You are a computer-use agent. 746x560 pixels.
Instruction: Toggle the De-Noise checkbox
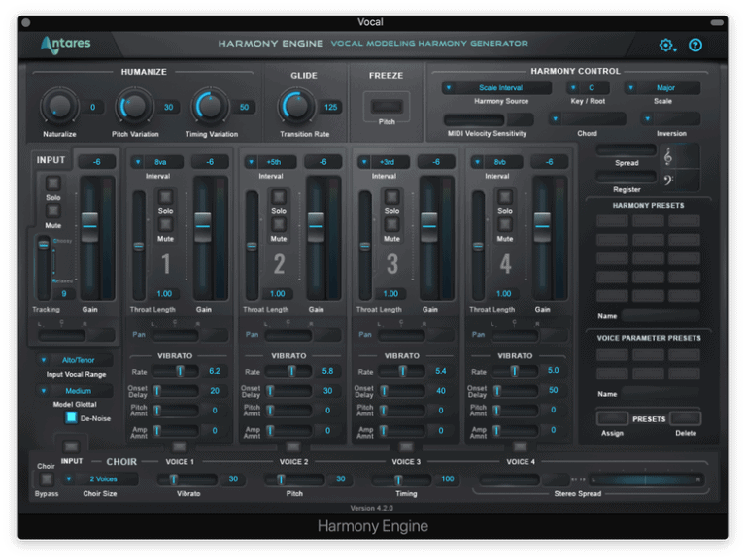(71, 417)
